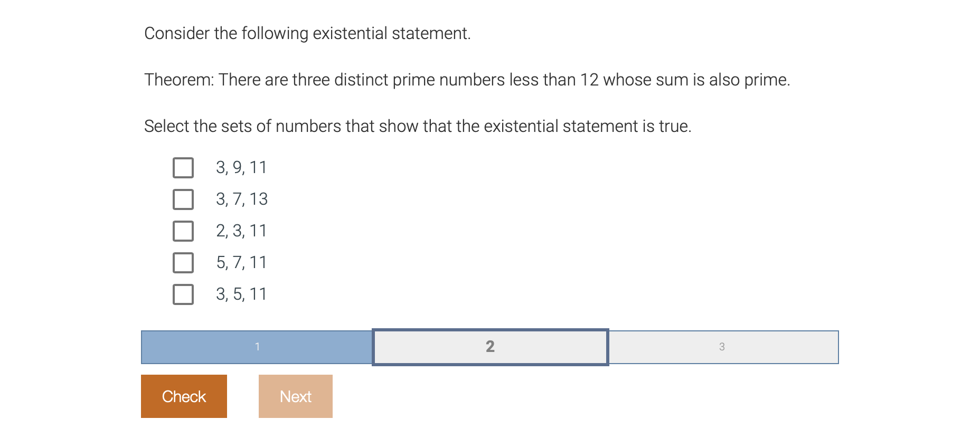Proceed forward with Next

point(295,396)
